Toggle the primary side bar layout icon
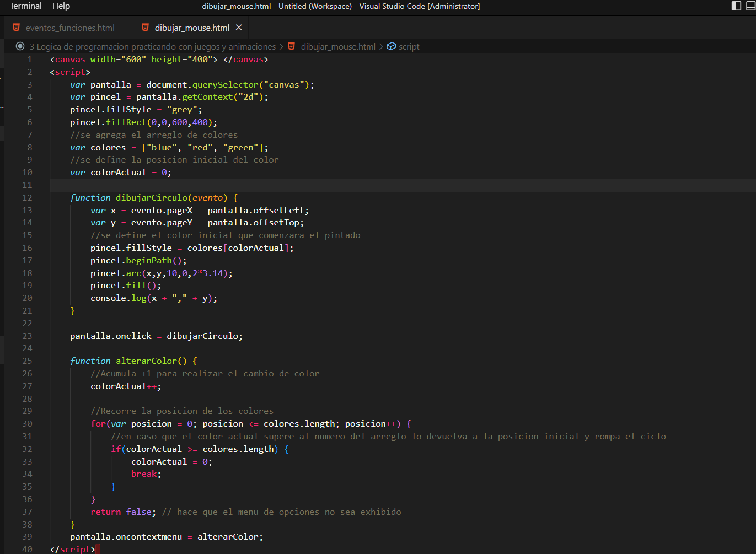This screenshot has height=554, width=756. 736,6
